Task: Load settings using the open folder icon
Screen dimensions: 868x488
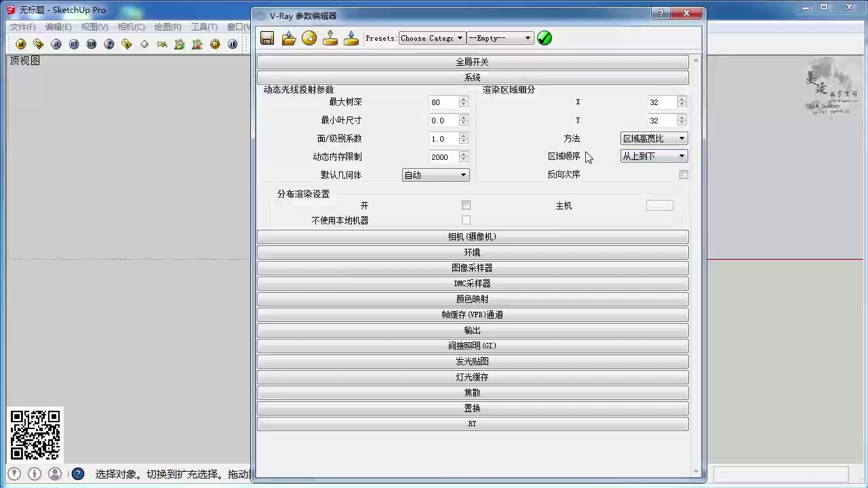Action: [288, 38]
